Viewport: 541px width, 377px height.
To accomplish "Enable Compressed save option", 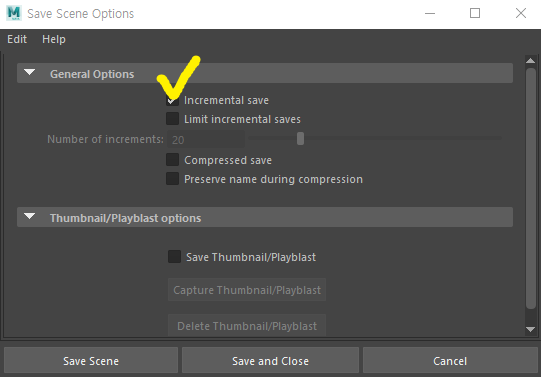I will point(173,160).
